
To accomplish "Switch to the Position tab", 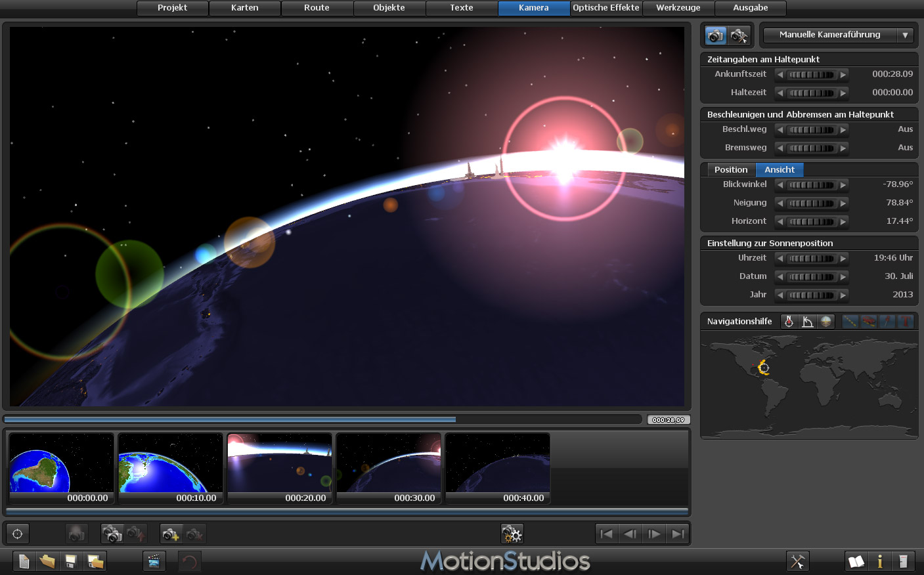I will (x=731, y=169).
